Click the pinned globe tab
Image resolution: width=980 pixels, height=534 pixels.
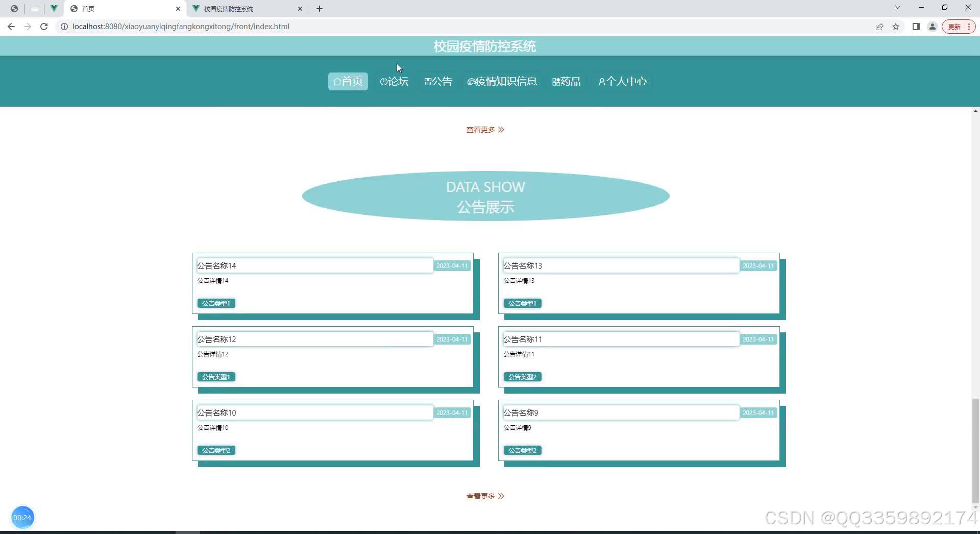(x=14, y=9)
